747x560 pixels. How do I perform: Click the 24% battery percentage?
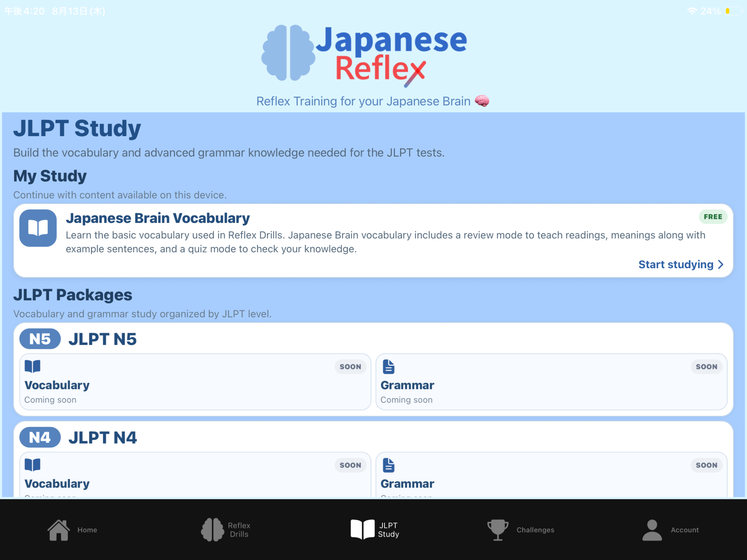[x=711, y=11]
